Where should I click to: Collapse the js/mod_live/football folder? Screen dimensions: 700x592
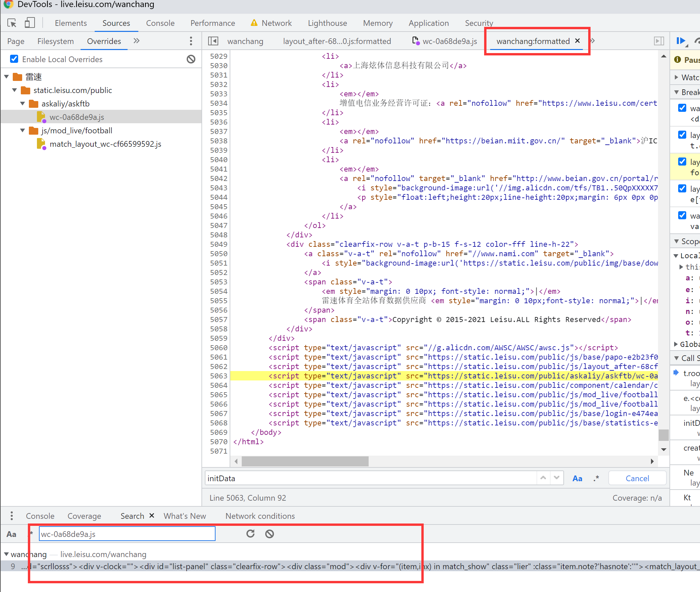[x=22, y=131]
